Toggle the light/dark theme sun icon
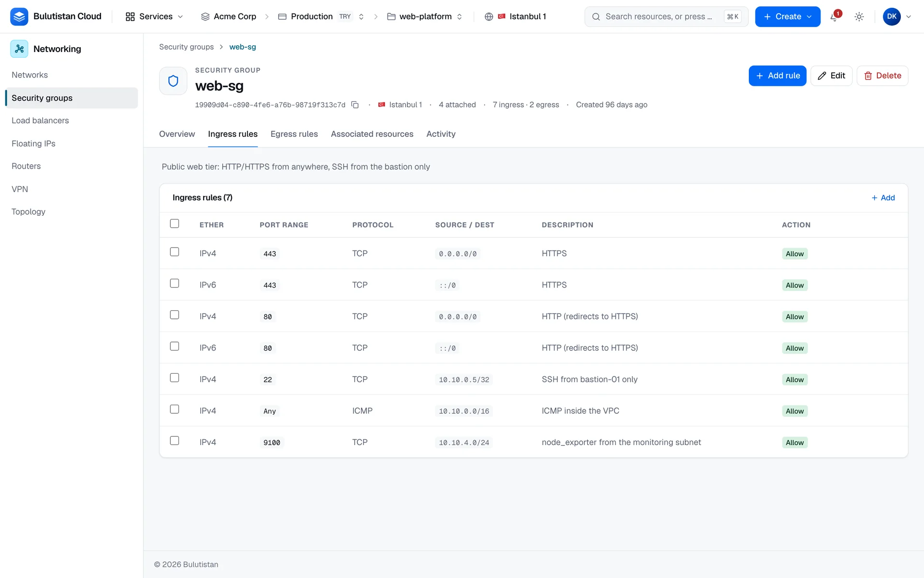 tap(859, 16)
